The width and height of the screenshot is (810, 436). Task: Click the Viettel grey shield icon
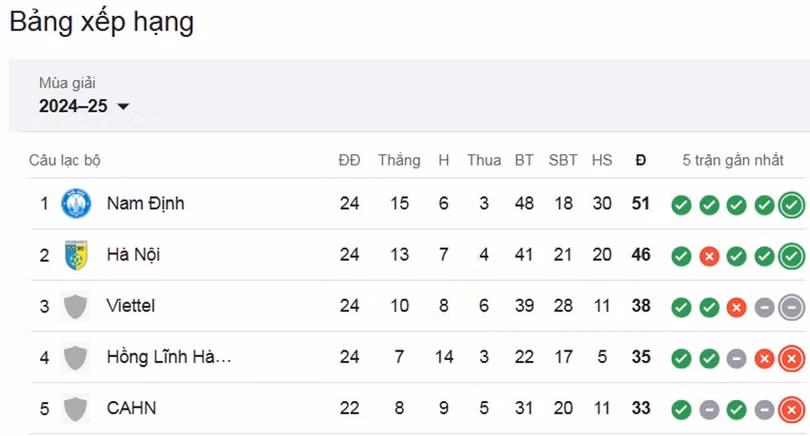(x=76, y=306)
